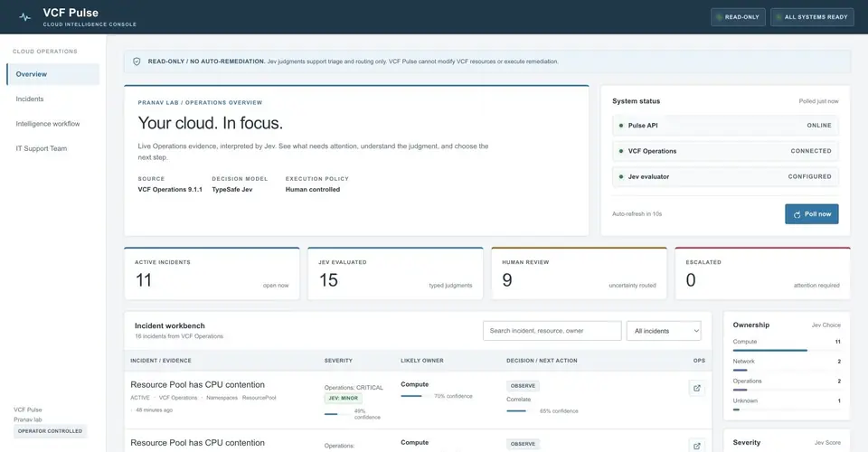Select the Jev evaluator CONFIGURED row
Image resolution: width=868 pixels, height=452 pixels.
[x=725, y=176]
